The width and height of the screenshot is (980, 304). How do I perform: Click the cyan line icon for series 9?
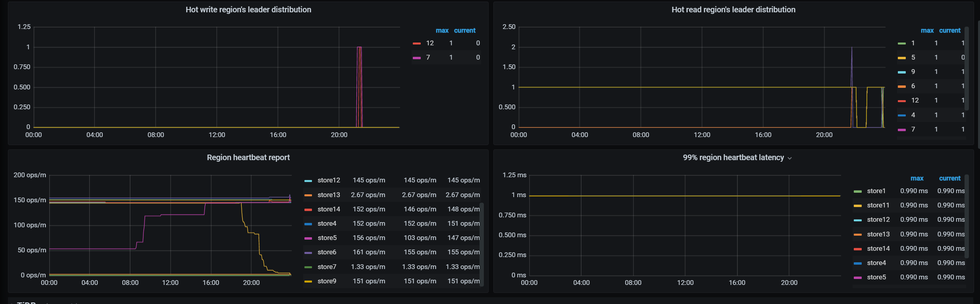click(x=902, y=72)
